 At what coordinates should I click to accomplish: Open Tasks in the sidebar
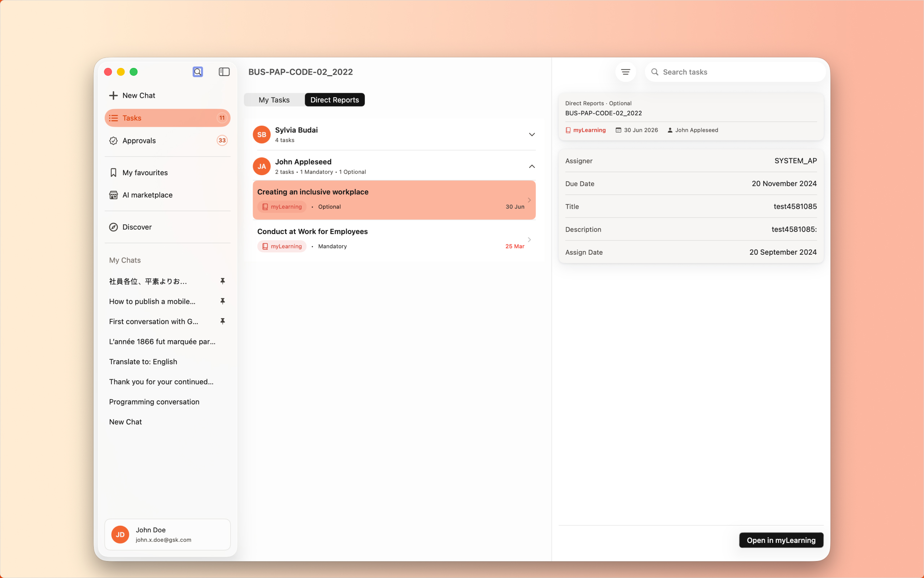[167, 118]
